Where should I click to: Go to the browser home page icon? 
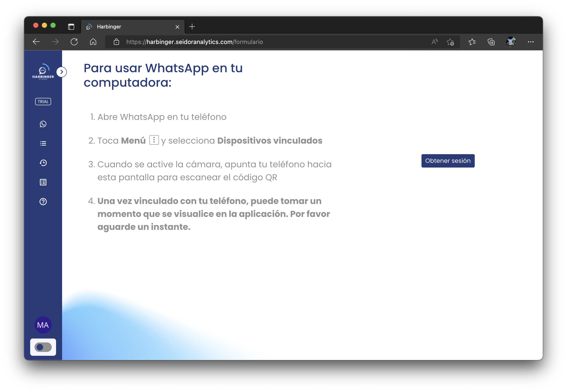click(93, 42)
